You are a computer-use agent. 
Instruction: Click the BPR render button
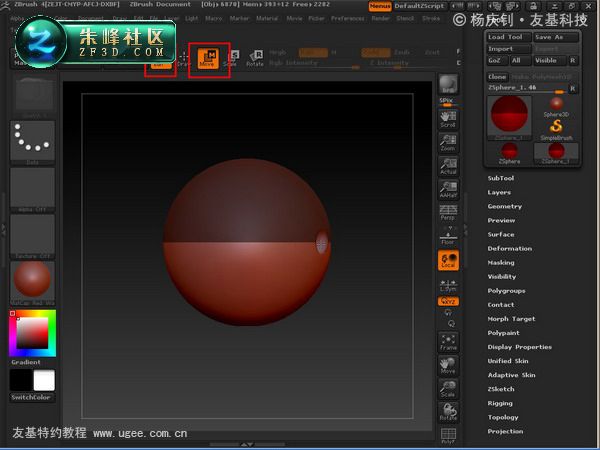point(448,84)
